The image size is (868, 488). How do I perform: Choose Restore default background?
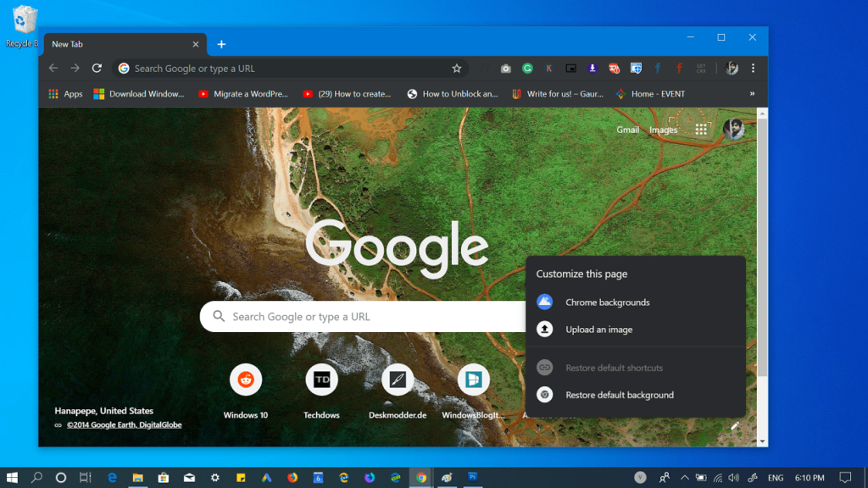pyautogui.click(x=636, y=395)
